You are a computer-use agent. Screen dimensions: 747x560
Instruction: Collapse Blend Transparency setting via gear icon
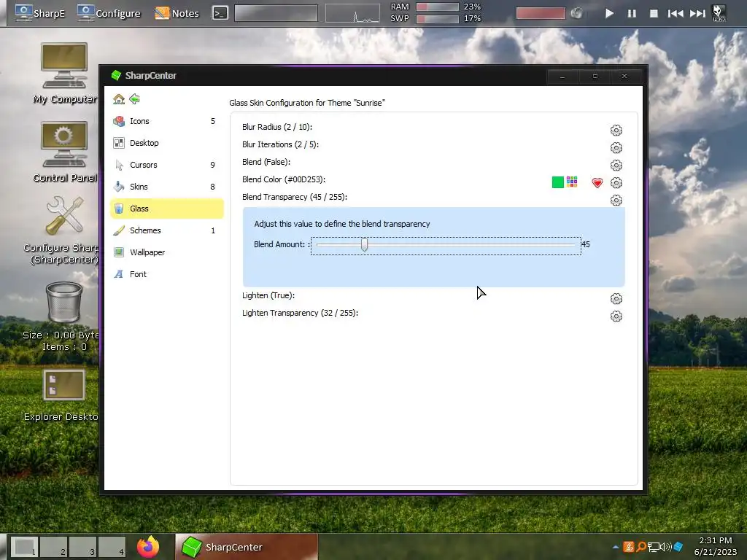click(x=616, y=201)
